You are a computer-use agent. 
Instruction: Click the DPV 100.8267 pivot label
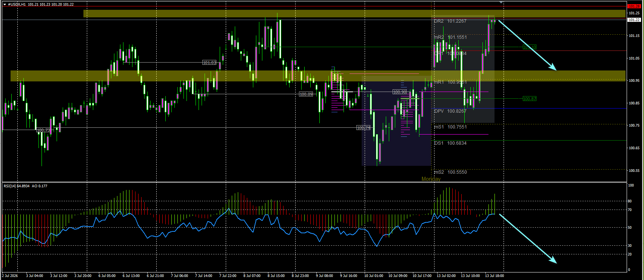[450, 111]
